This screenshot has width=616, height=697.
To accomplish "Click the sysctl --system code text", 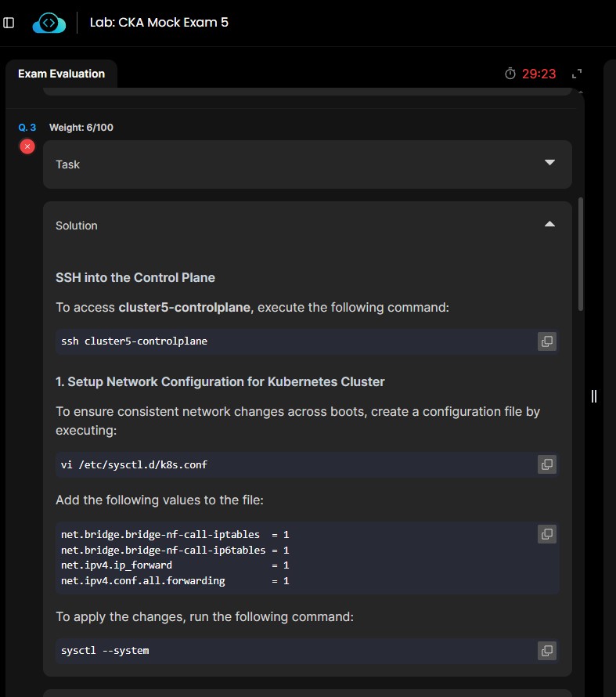I will pos(105,651).
